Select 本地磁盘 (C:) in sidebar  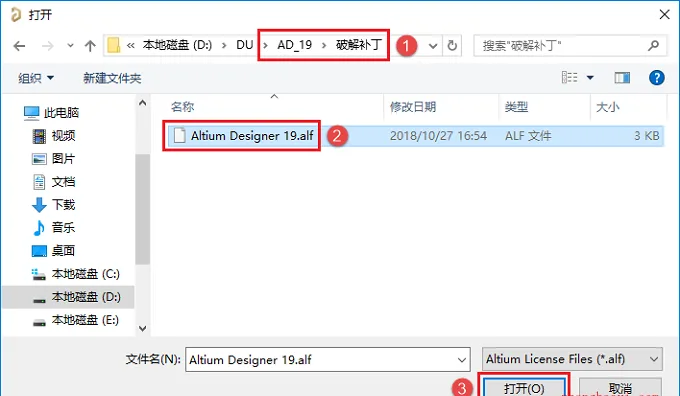(85, 274)
